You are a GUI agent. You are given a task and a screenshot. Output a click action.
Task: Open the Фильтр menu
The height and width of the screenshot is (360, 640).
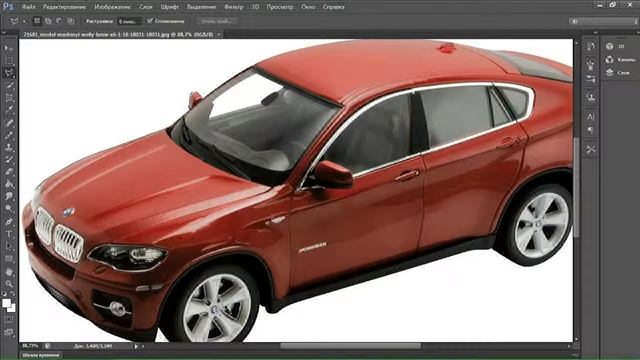click(233, 7)
